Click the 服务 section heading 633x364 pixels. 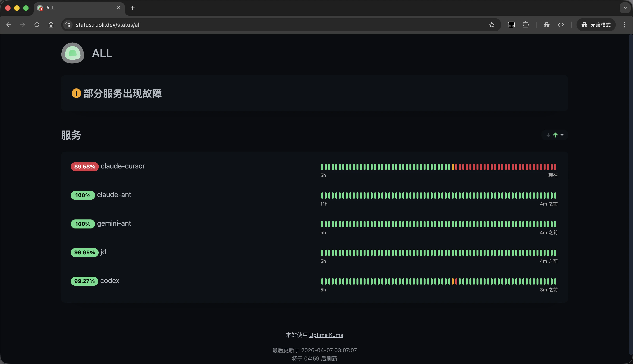pyautogui.click(x=71, y=135)
